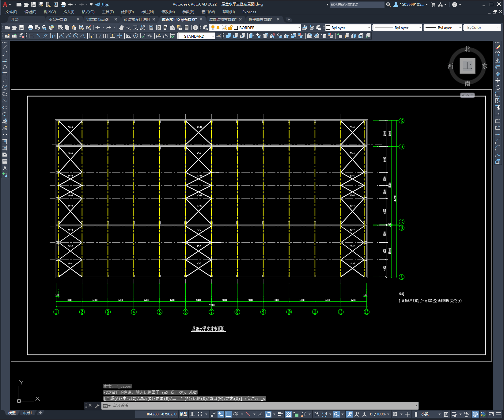The width and height of the screenshot is (504, 420).
Task: Toggle polar tracking in status bar
Action: [x=236, y=414]
